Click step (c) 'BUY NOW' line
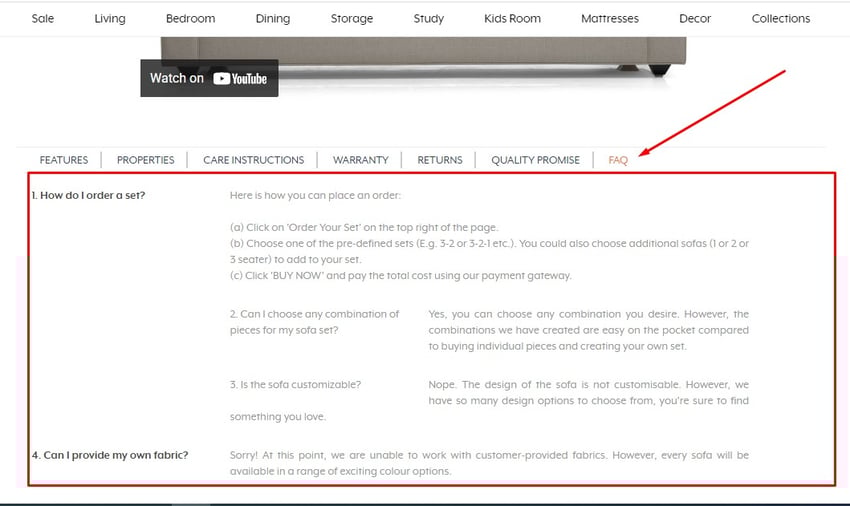Image resolution: width=850 pixels, height=506 pixels. point(401,276)
